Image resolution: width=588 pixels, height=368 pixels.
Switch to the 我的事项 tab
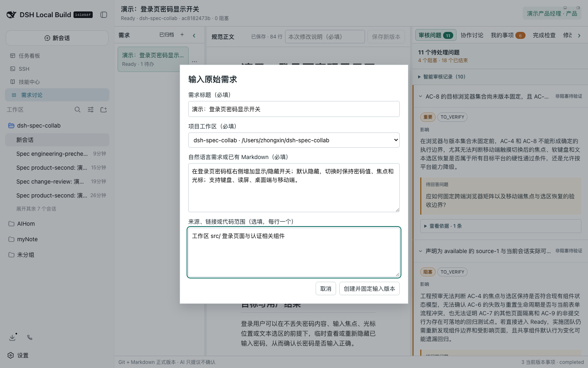[x=508, y=36]
